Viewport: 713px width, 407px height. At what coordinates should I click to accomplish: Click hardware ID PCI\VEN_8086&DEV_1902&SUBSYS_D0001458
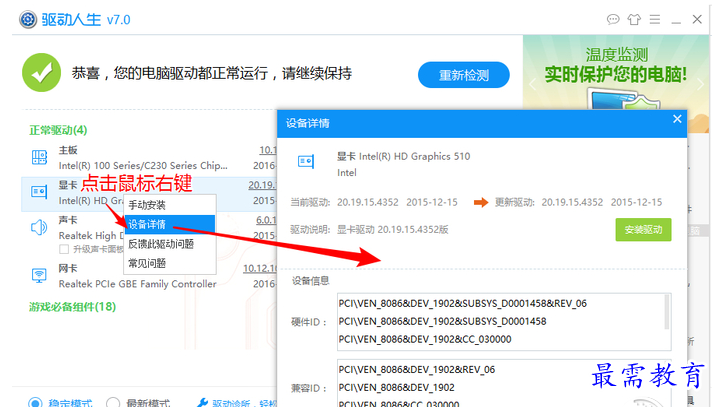pyautogui.click(x=442, y=322)
